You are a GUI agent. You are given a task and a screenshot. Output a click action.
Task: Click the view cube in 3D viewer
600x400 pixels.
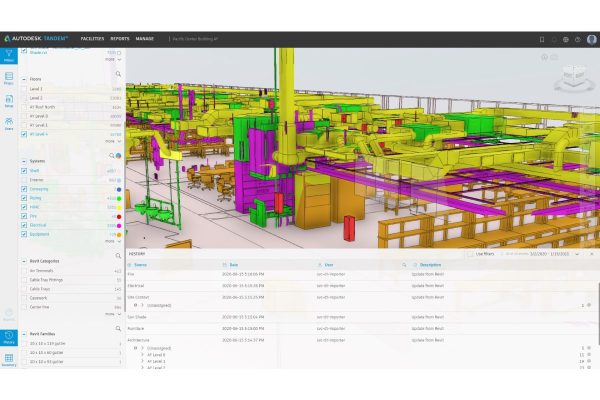click(x=573, y=75)
